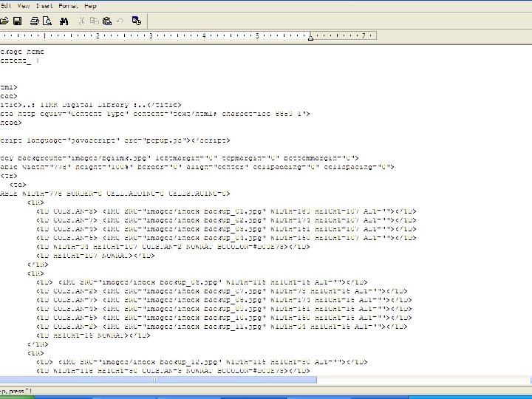Click the script language javascript line

[115, 140]
